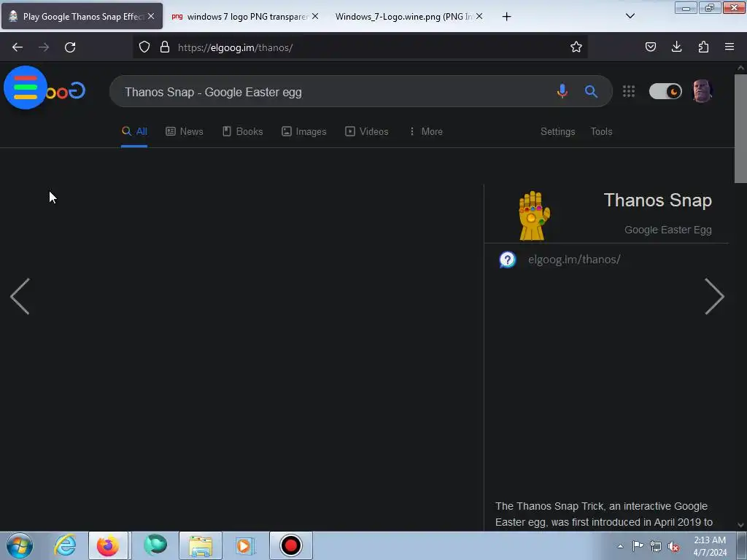The height and width of the screenshot is (560, 747).
Task: Click the padlock site security icon
Action: (165, 47)
